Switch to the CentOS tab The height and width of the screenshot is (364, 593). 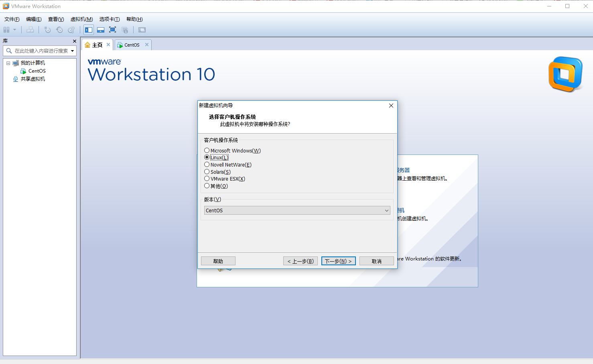132,45
